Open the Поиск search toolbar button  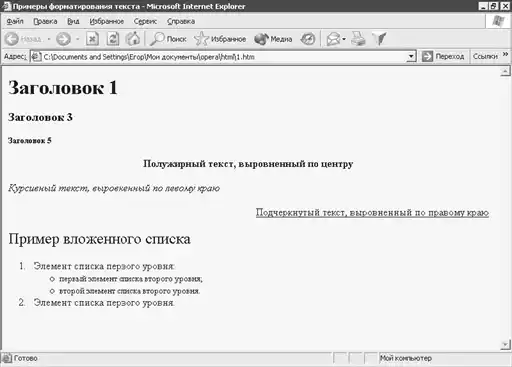[x=168, y=39]
